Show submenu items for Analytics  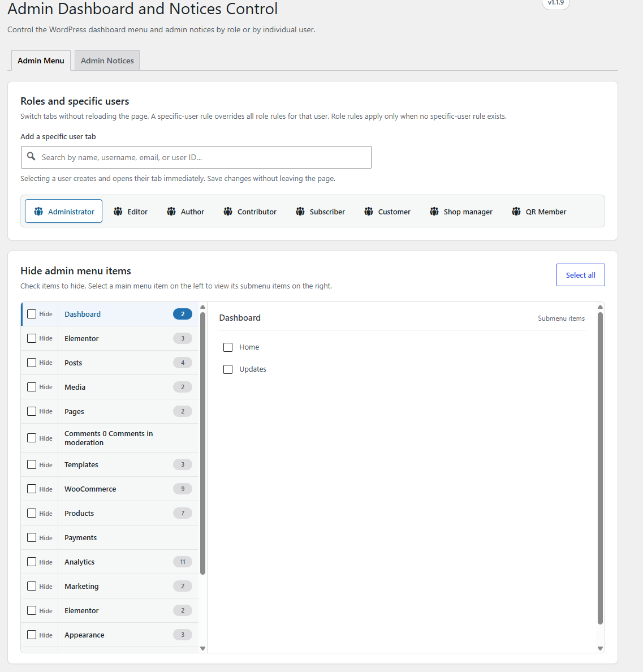128,562
